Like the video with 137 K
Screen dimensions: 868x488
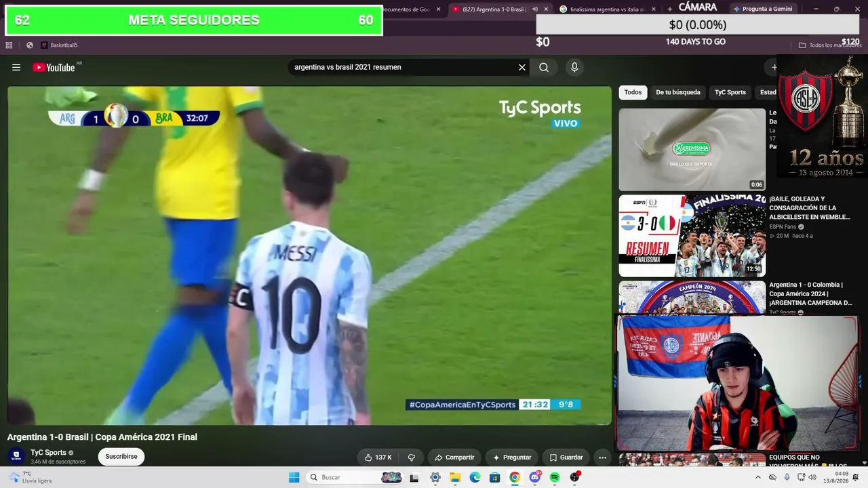[378, 457]
